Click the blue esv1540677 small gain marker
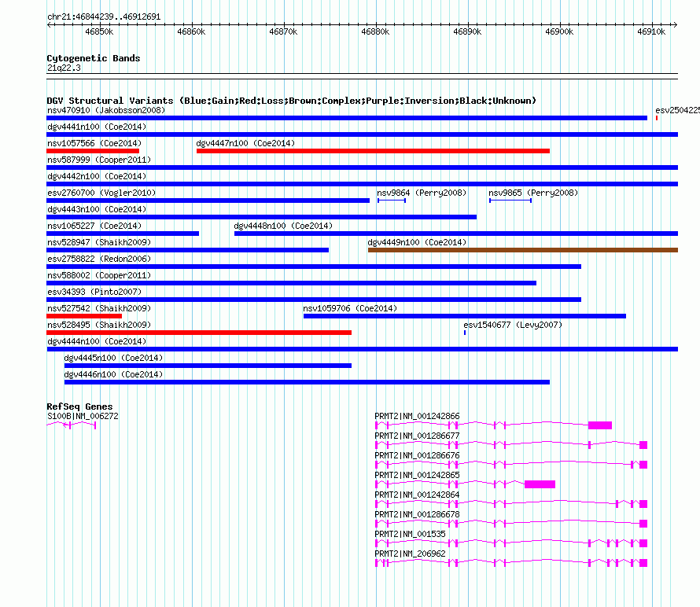This screenshot has height=607, width=700. (465, 333)
